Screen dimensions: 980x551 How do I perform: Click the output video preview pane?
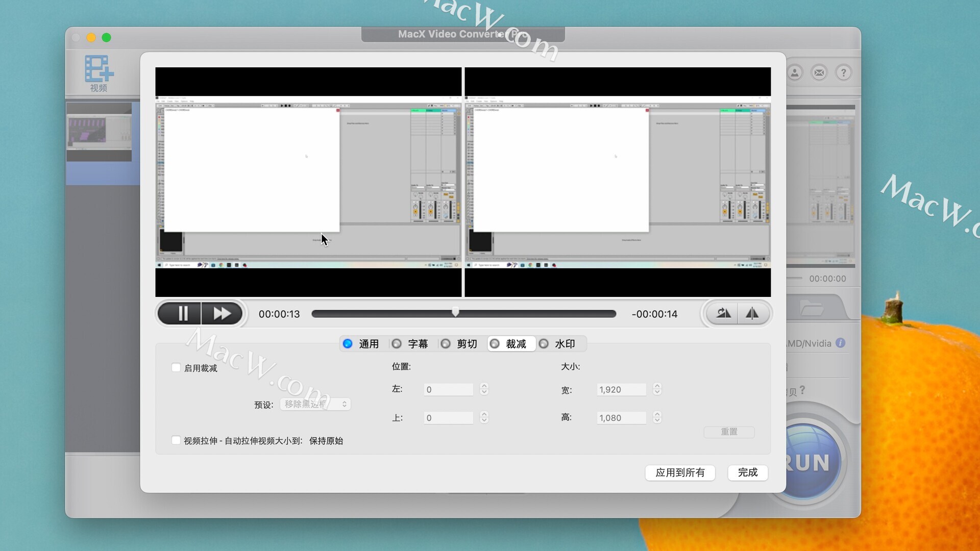618,182
